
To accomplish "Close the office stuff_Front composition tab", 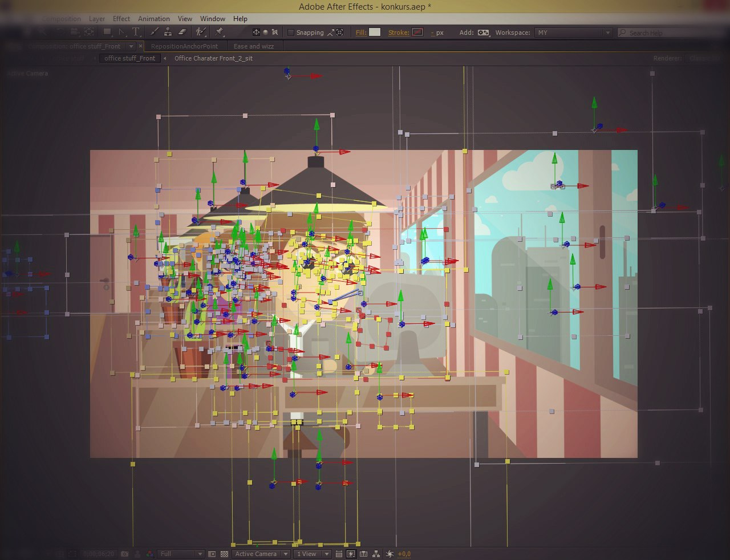I will tap(140, 46).
